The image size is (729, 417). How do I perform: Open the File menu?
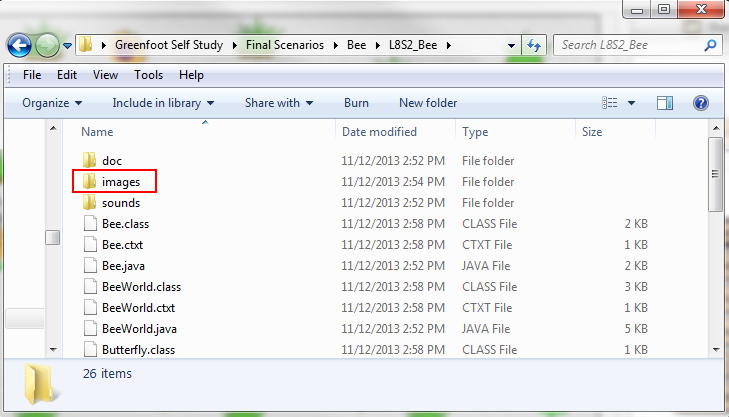pyautogui.click(x=31, y=75)
